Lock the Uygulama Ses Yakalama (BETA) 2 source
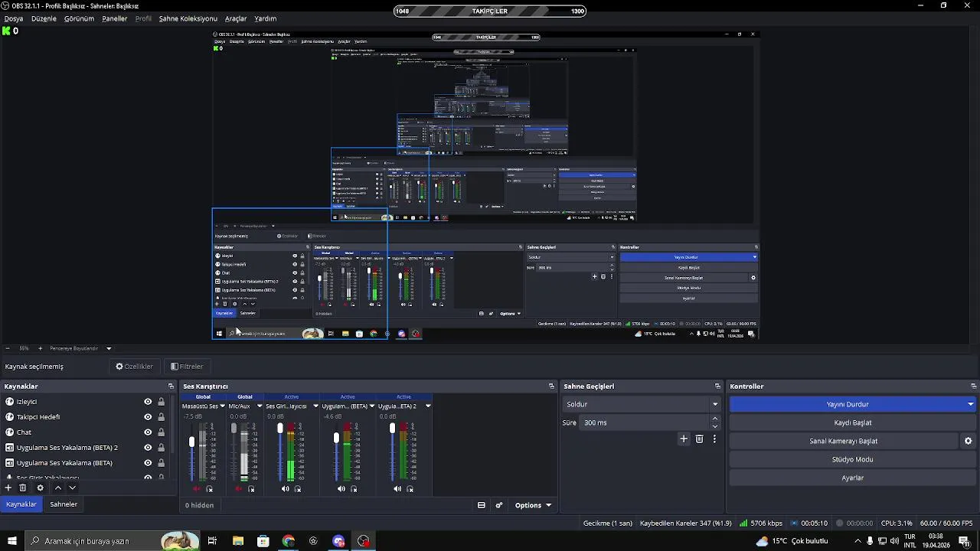 point(161,448)
